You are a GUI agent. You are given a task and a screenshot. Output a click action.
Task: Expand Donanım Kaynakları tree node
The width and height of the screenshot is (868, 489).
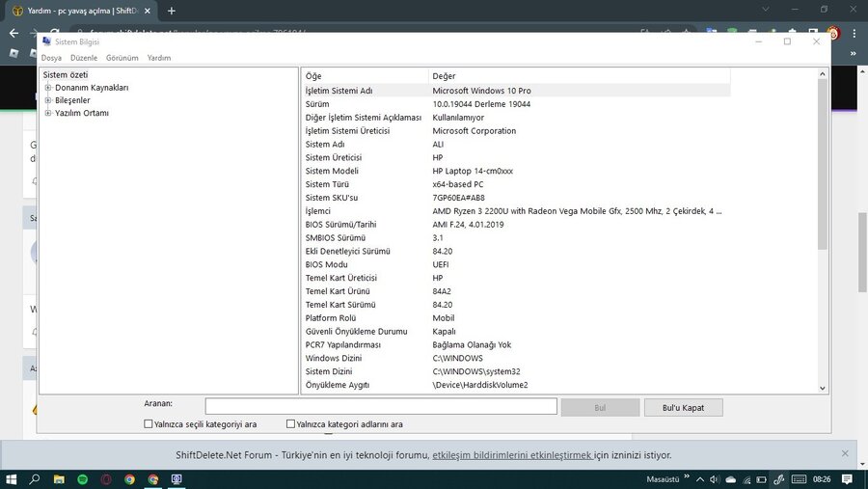point(48,88)
